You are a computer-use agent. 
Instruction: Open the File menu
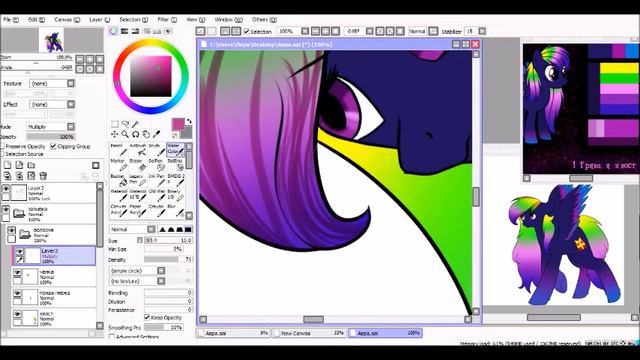(11, 19)
